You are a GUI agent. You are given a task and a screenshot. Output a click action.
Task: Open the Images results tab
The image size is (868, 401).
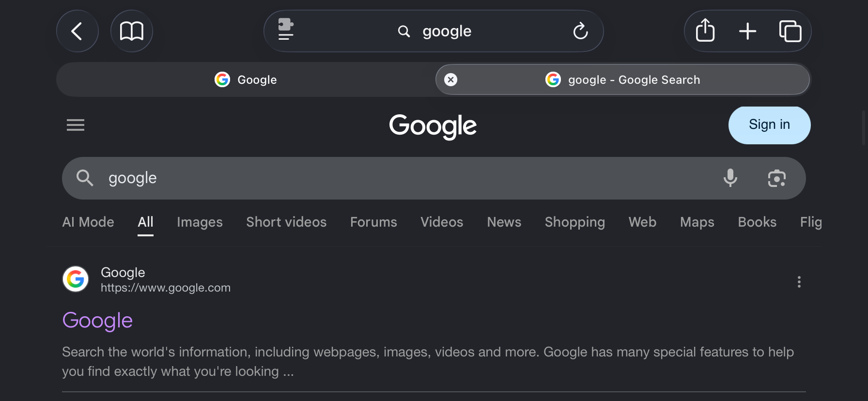pyautogui.click(x=200, y=222)
